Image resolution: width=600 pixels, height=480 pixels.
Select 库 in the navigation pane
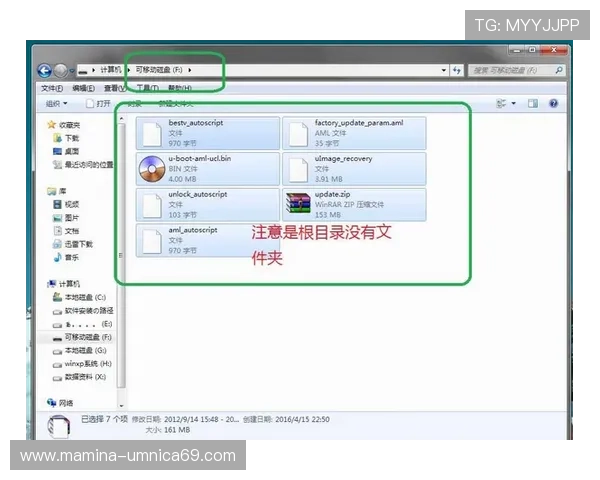pos(62,191)
